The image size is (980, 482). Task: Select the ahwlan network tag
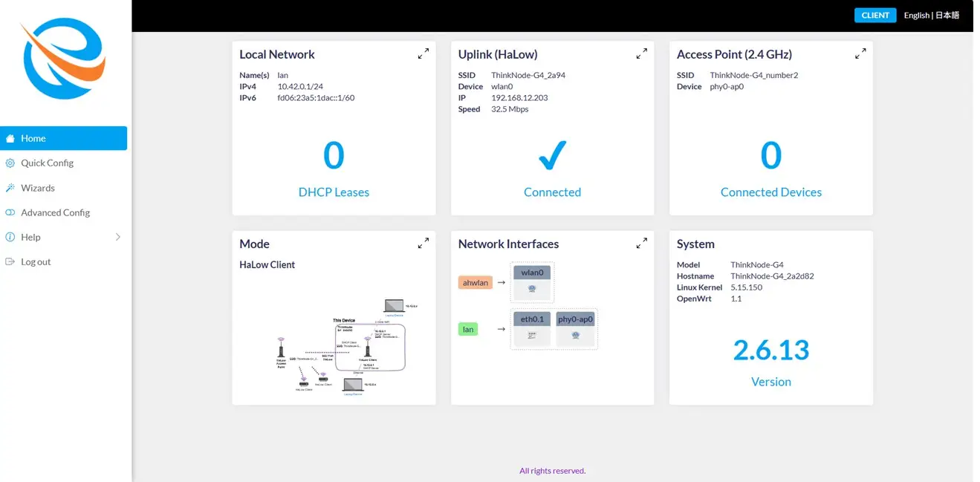(x=476, y=282)
